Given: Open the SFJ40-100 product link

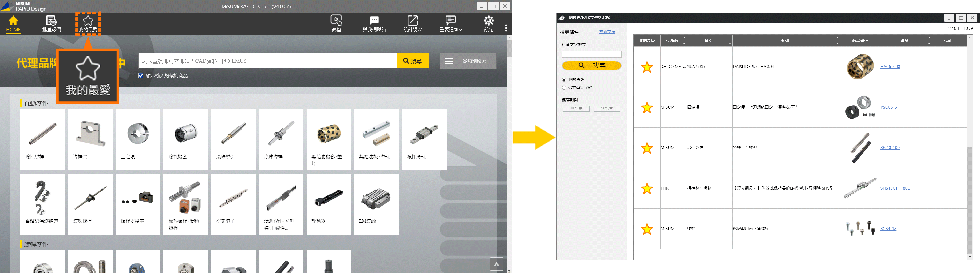Looking at the screenshot, I should 891,147.
